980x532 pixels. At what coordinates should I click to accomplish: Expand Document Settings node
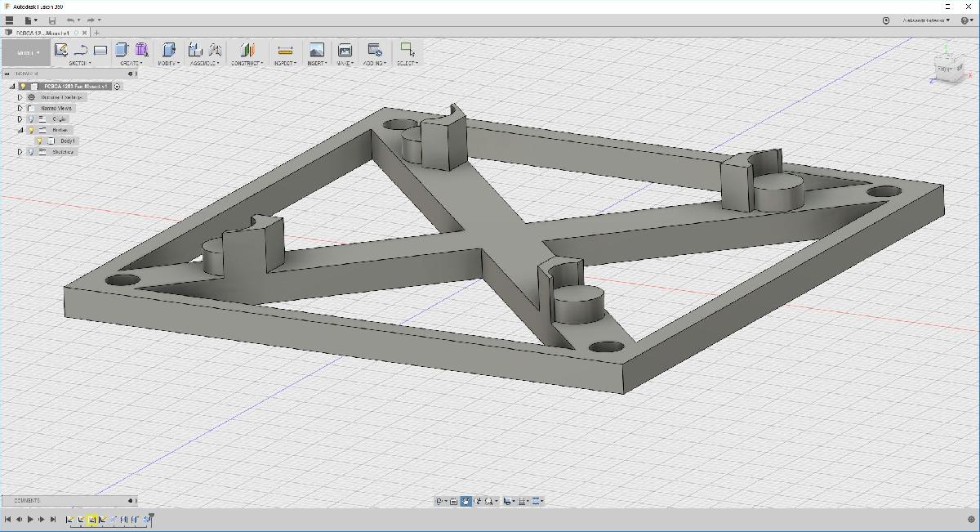(x=20, y=97)
